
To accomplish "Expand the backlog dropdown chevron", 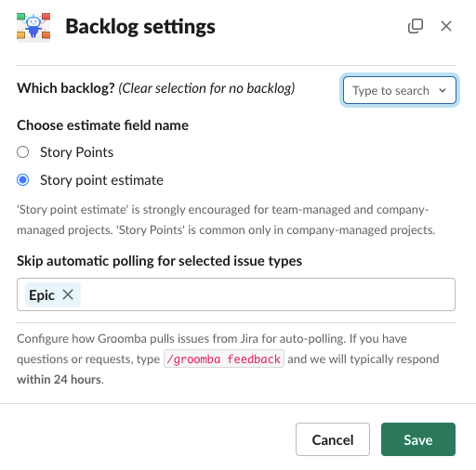I will pos(443,90).
